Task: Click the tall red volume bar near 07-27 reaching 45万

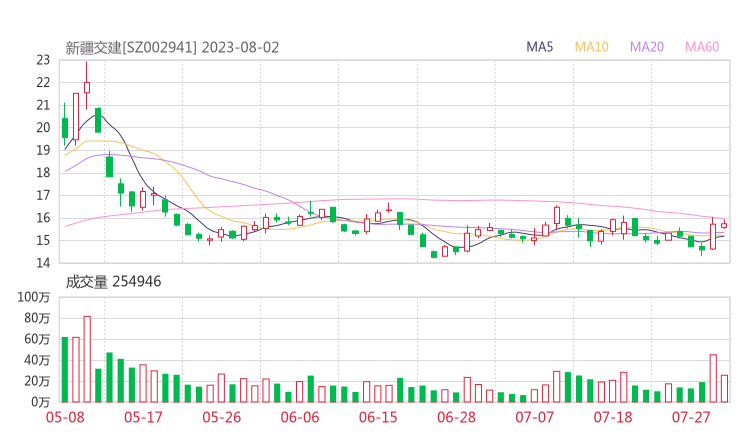Action: (713, 378)
